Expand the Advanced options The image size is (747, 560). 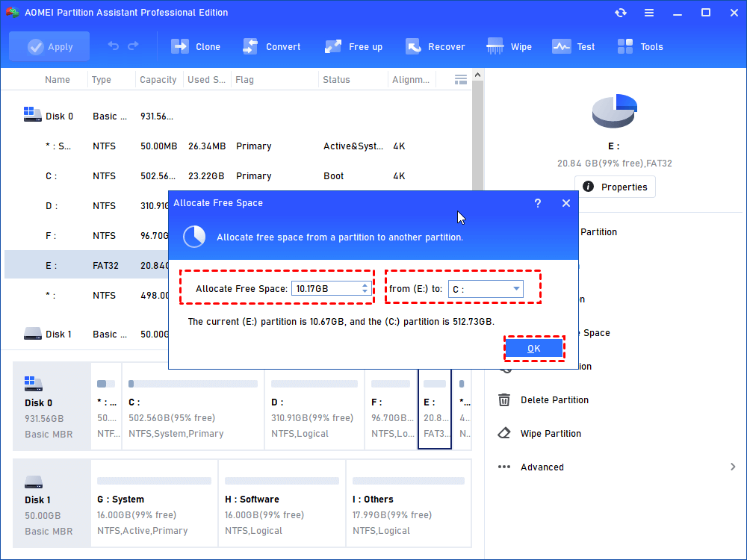(616, 467)
